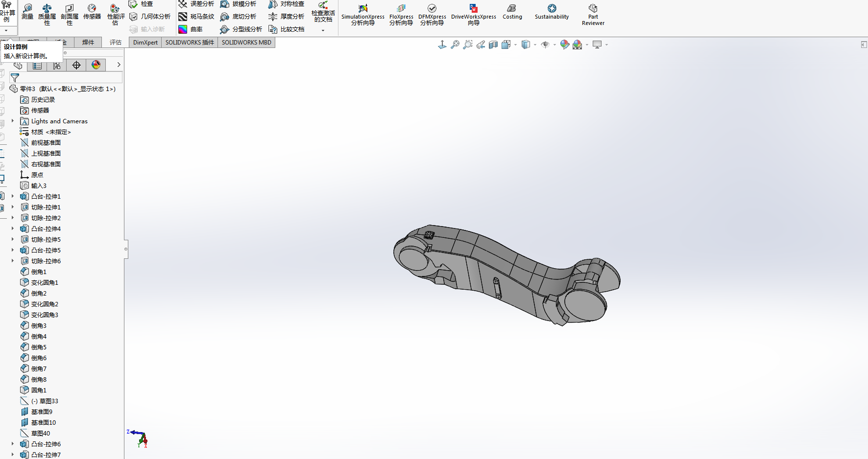The height and width of the screenshot is (459, 868).
Task: Click Previous View icon in view toolbar
Action: tap(481, 45)
